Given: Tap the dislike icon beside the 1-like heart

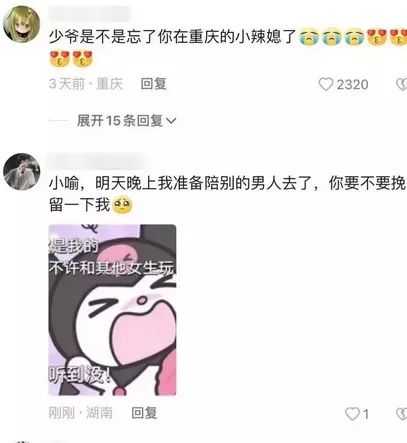Looking at the screenshot, I should [x=402, y=414].
